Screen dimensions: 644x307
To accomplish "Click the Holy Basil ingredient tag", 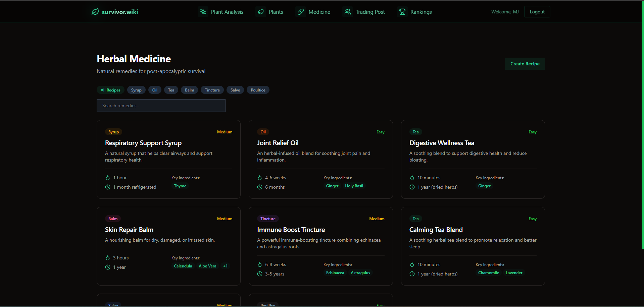I will 354,186.
